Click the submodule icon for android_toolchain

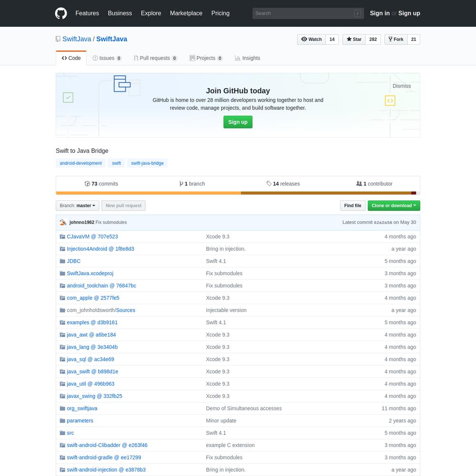62,286
